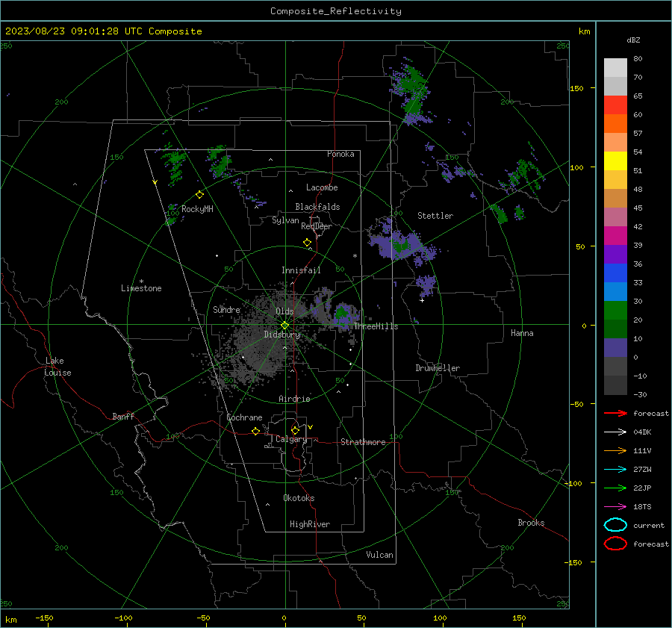Select the light gray 80–70 dBZ swatch

615,68
